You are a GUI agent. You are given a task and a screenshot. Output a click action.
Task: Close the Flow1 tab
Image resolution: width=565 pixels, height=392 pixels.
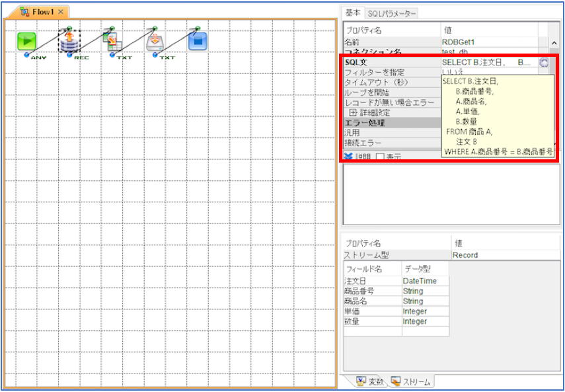[61, 12]
